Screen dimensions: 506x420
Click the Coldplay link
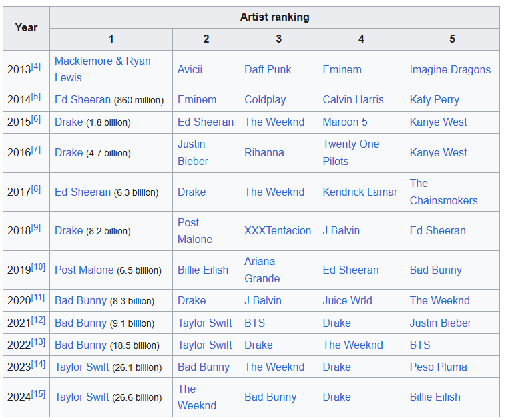click(265, 99)
